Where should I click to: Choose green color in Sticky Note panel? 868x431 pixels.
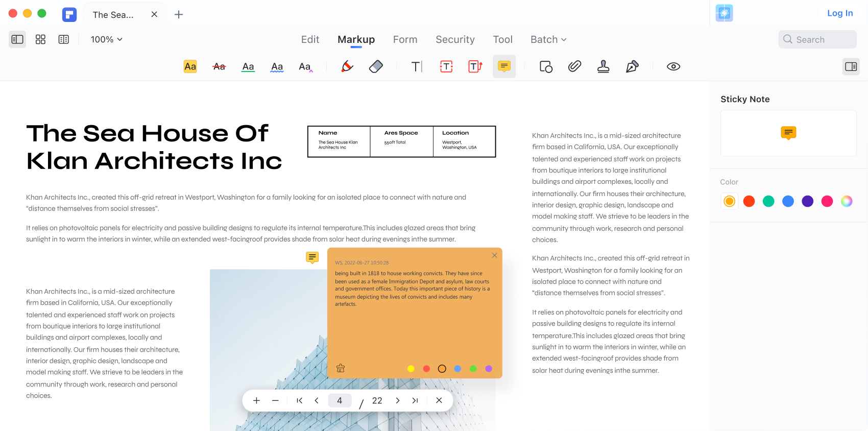tap(768, 201)
